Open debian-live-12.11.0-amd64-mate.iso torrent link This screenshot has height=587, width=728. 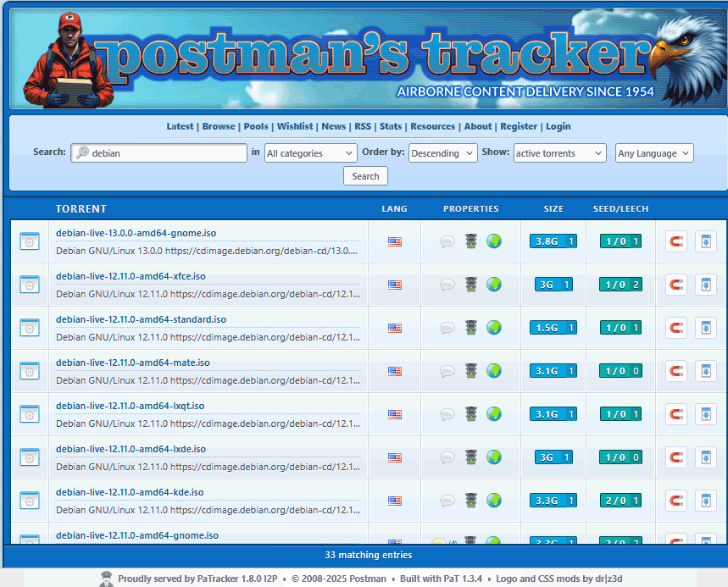(133, 363)
